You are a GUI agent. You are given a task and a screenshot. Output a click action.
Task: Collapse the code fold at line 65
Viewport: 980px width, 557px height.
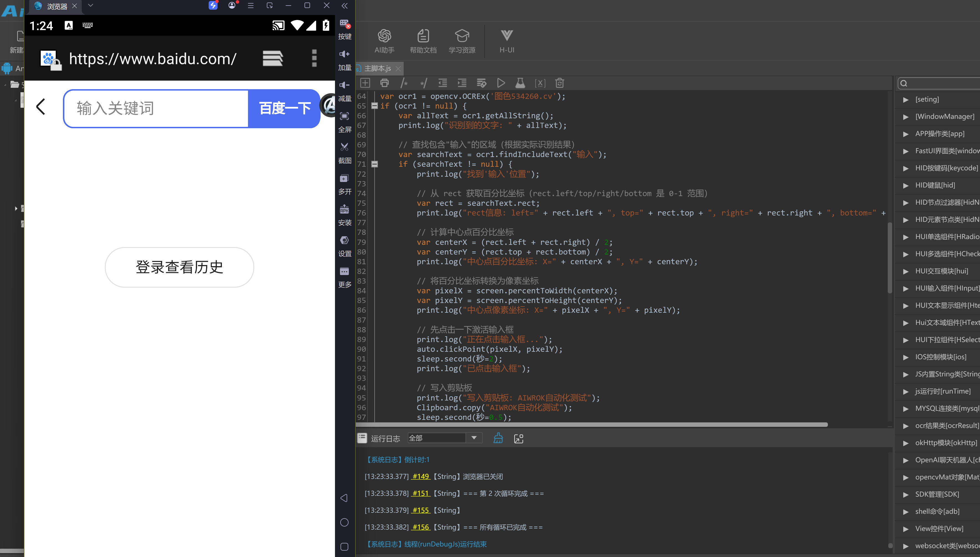point(375,106)
